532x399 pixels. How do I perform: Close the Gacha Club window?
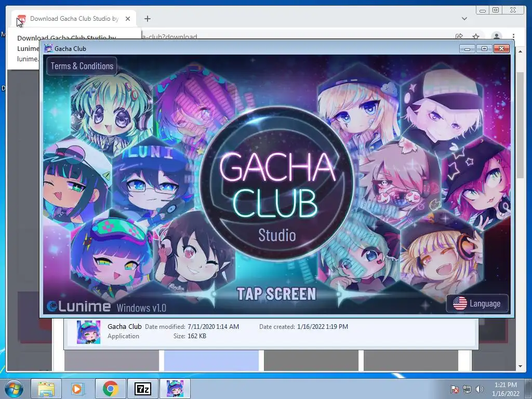501,49
